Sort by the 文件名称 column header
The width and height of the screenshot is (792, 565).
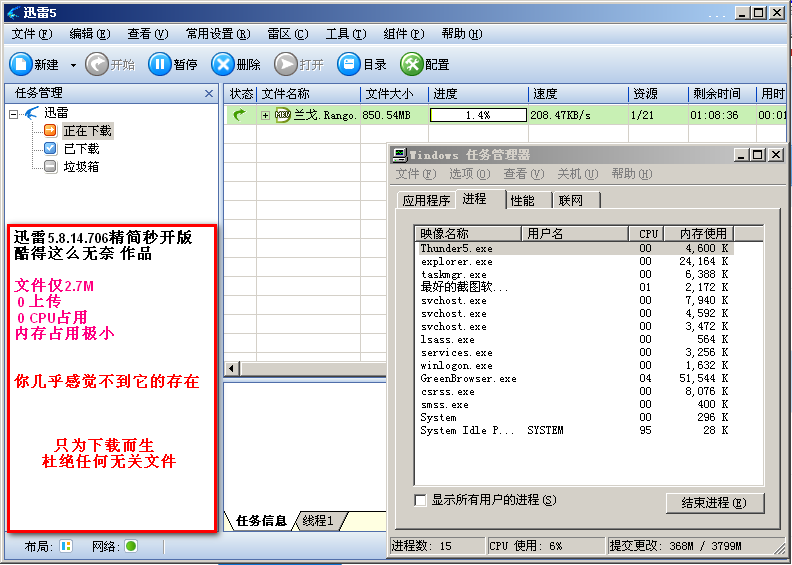[308, 93]
